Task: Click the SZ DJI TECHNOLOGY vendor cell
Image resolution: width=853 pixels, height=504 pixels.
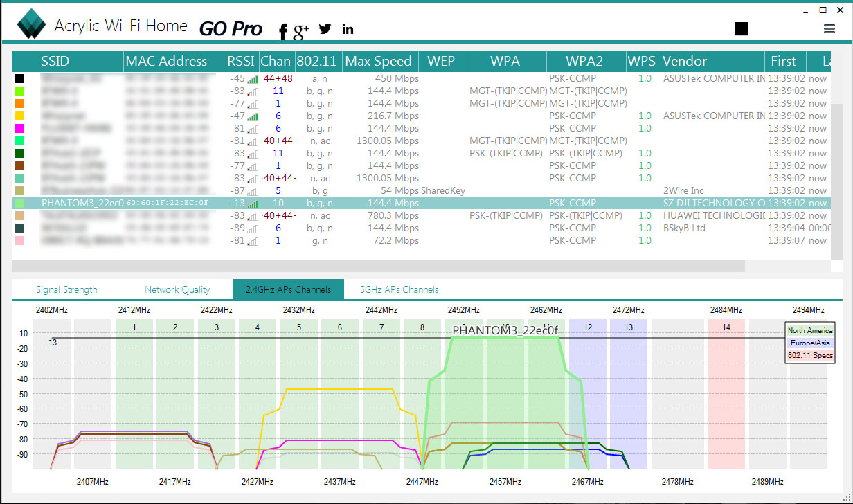Action: (714, 204)
